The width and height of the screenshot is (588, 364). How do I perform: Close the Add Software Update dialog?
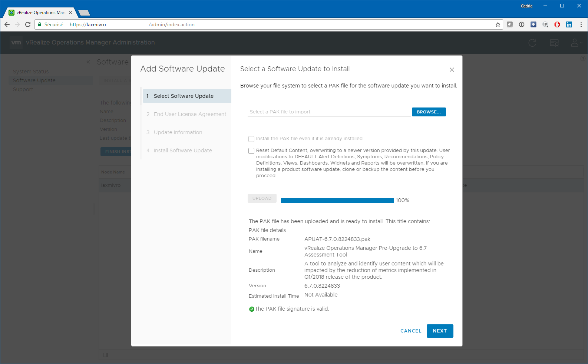click(452, 70)
